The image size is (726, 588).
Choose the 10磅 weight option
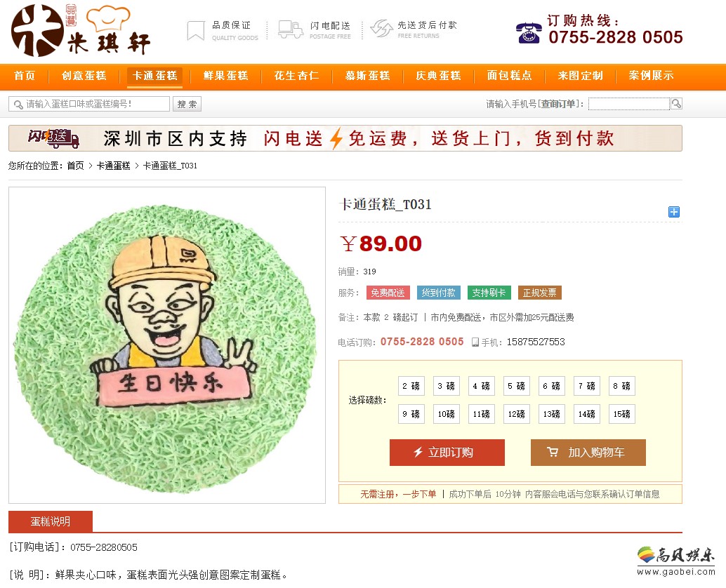coord(447,414)
